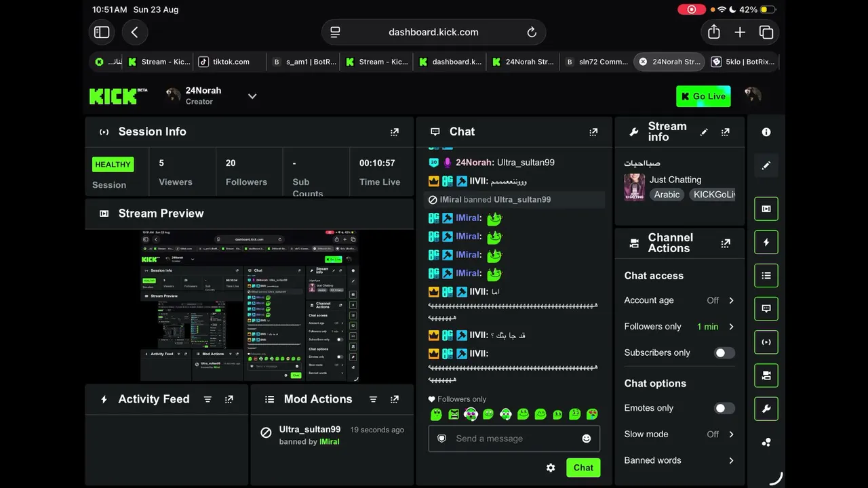This screenshot has width=868, height=488.
Task: Toggle Channel Actions widget in sidebar
Action: pyautogui.click(x=766, y=375)
